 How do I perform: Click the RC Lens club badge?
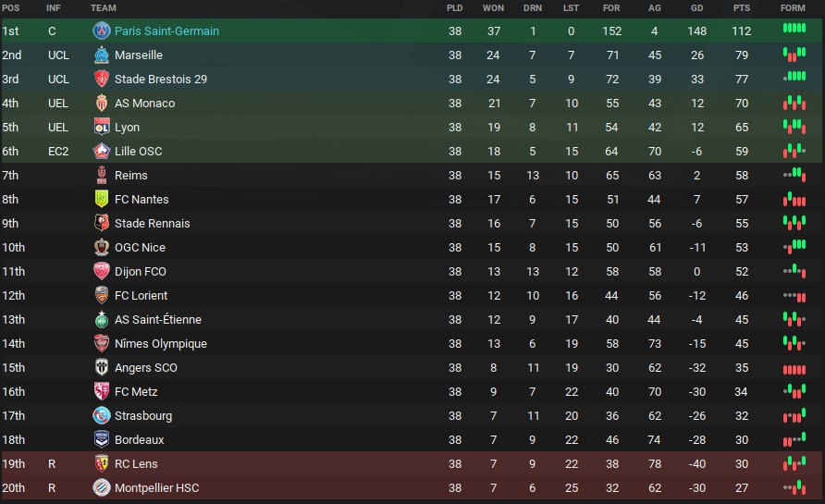[102, 463]
